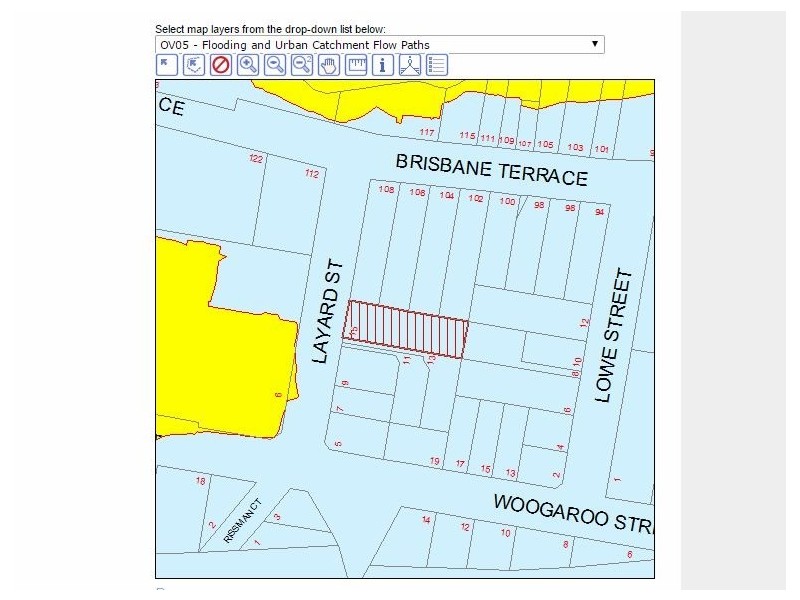Enable the pan hand tool

(329, 65)
